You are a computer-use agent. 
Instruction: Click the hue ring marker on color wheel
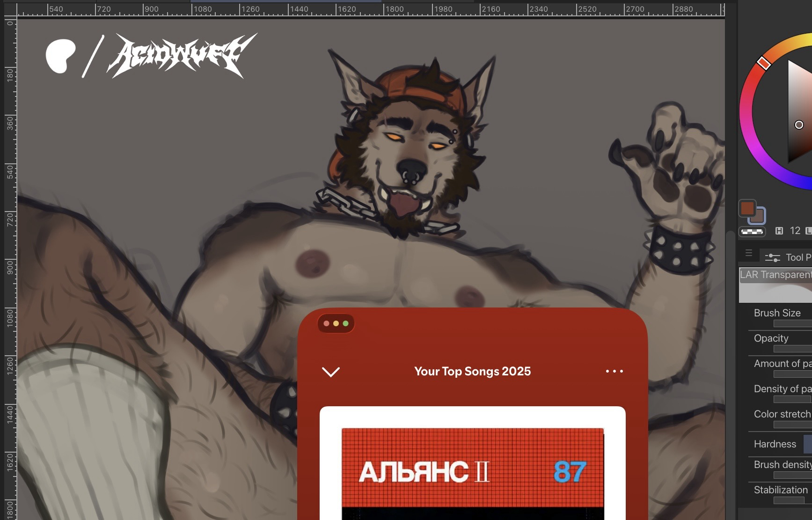click(764, 63)
